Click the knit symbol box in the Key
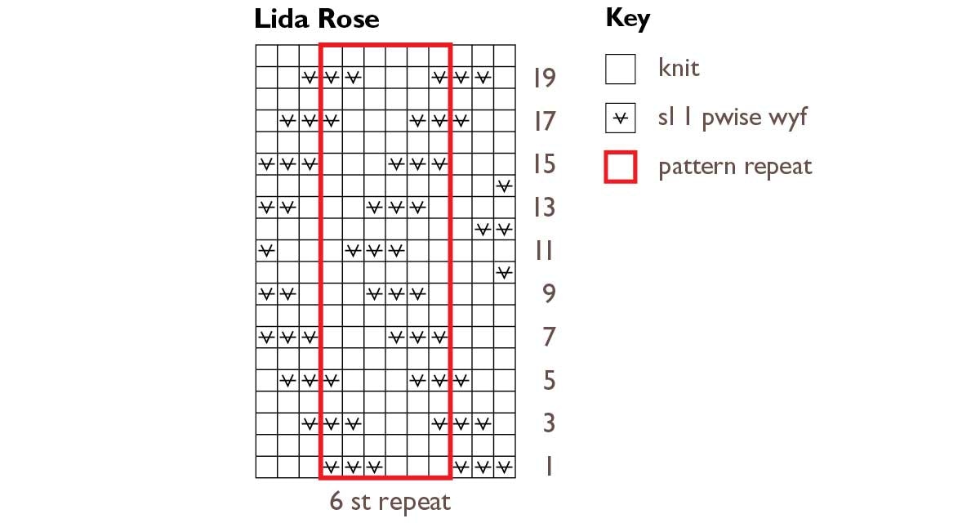980x523 pixels. click(x=620, y=69)
